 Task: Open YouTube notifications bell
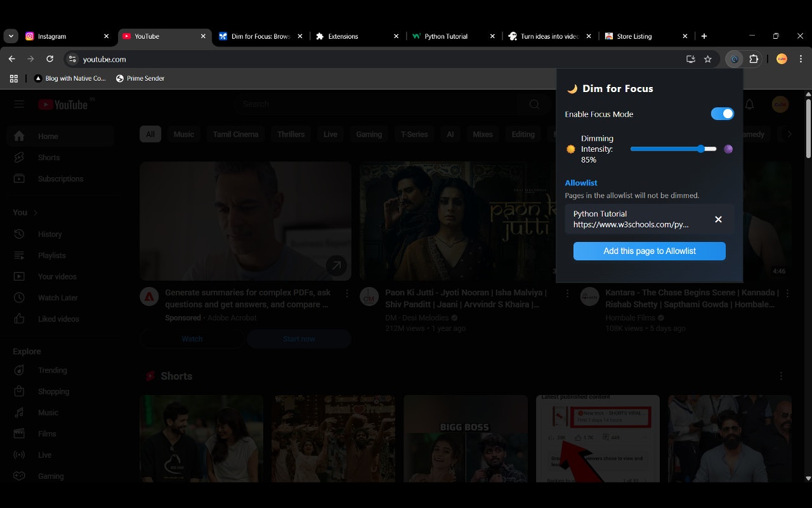(749, 104)
